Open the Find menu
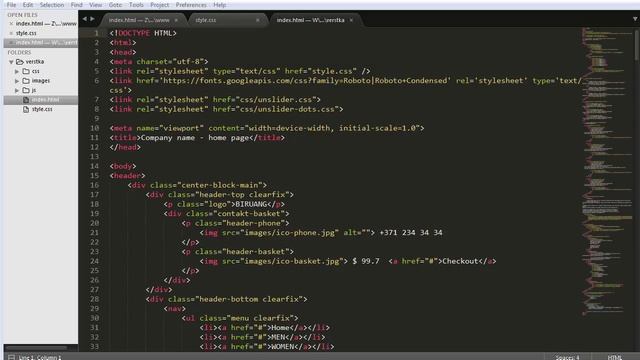The height and width of the screenshot is (360, 640). pyautogui.click(x=76, y=5)
